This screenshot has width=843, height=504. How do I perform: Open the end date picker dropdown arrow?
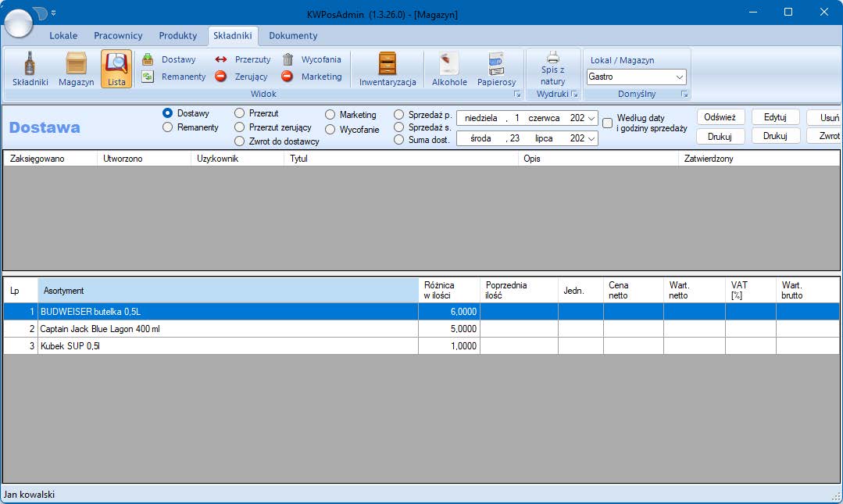pyautogui.click(x=591, y=138)
